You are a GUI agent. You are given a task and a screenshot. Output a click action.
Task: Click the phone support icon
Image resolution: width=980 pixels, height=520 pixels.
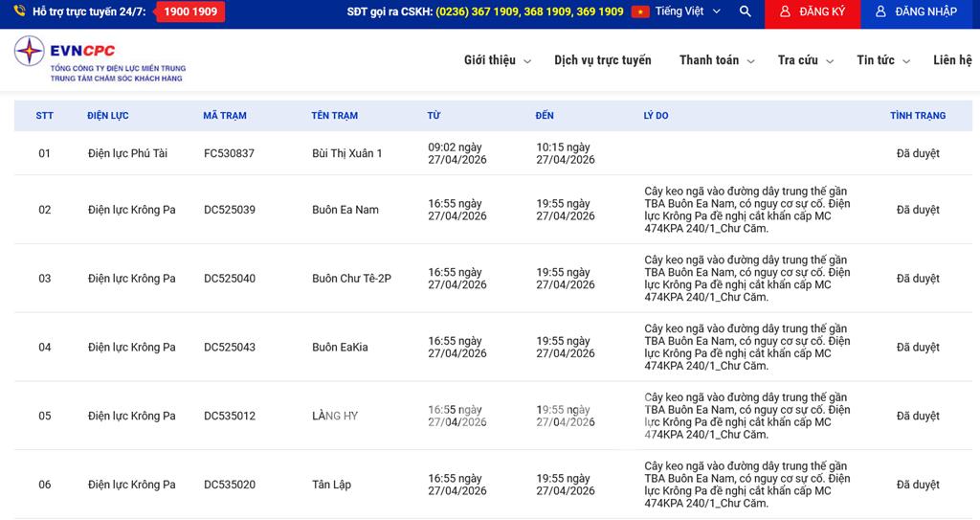click(x=19, y=11)
